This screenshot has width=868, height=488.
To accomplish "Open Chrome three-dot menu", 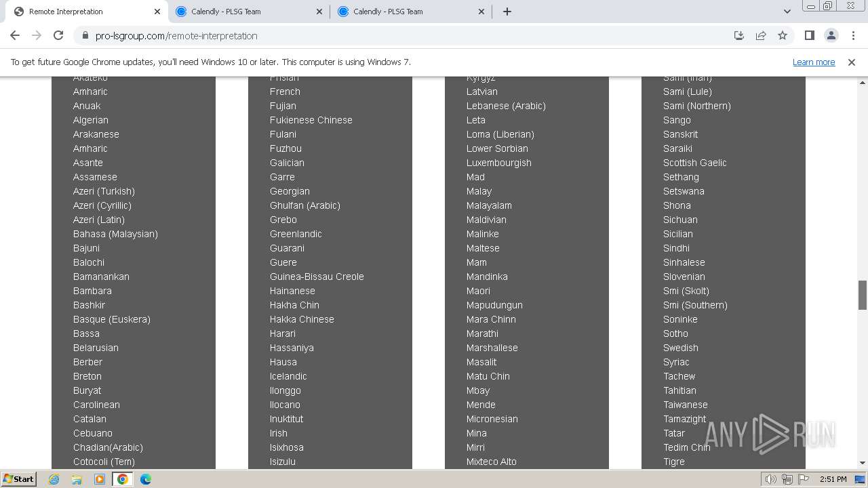I will point(853,36).
